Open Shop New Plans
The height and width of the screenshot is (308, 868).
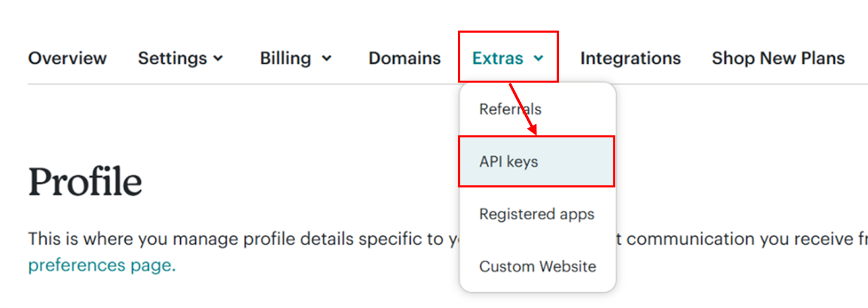(778, 58)
